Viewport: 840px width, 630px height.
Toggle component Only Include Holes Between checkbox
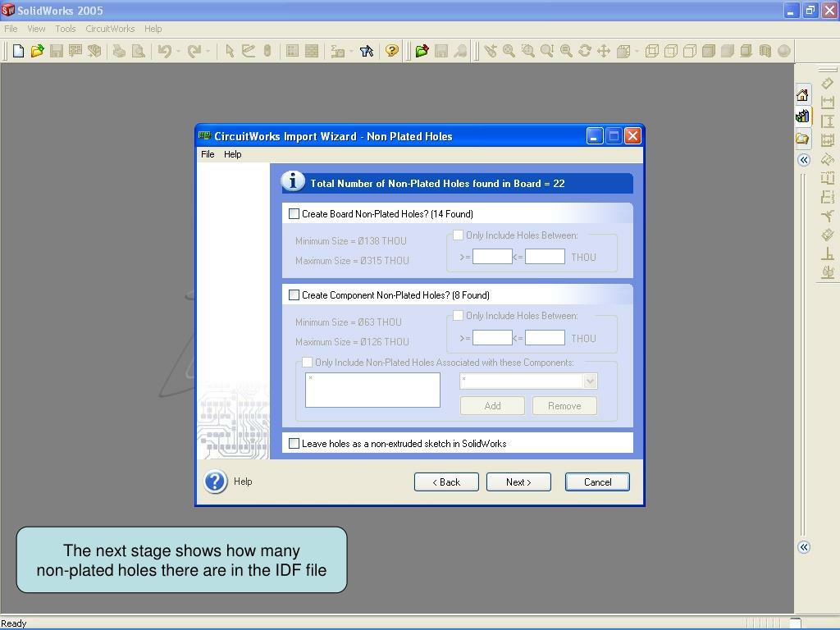[x=458, y=316]
